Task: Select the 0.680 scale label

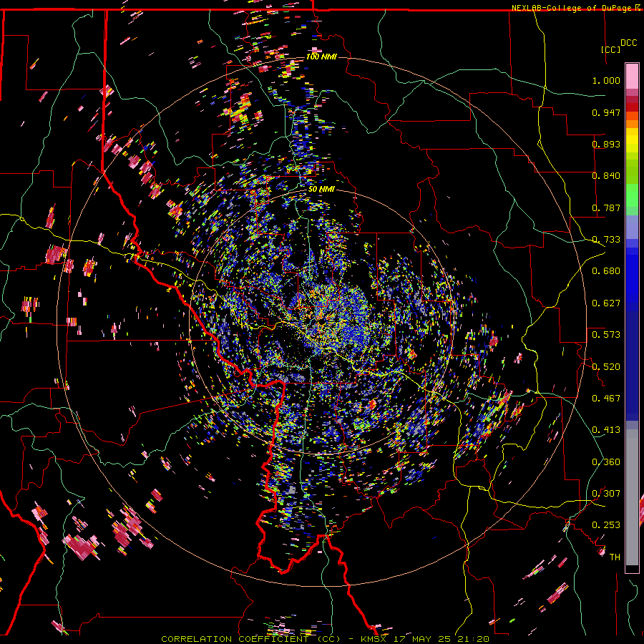Action: pos(606,271)
